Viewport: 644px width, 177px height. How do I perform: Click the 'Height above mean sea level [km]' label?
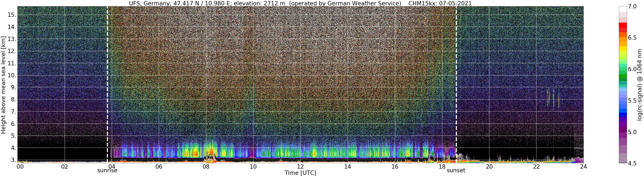click(3, 84)
